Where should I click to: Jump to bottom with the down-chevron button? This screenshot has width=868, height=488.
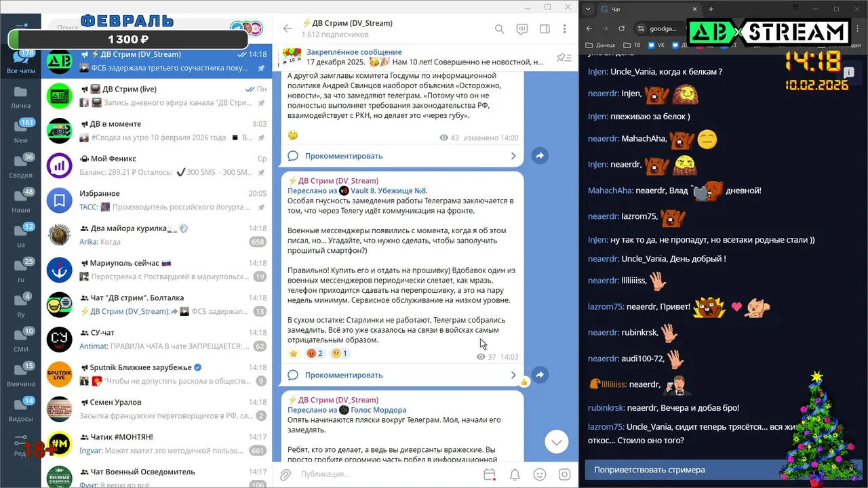coord(557,442)
